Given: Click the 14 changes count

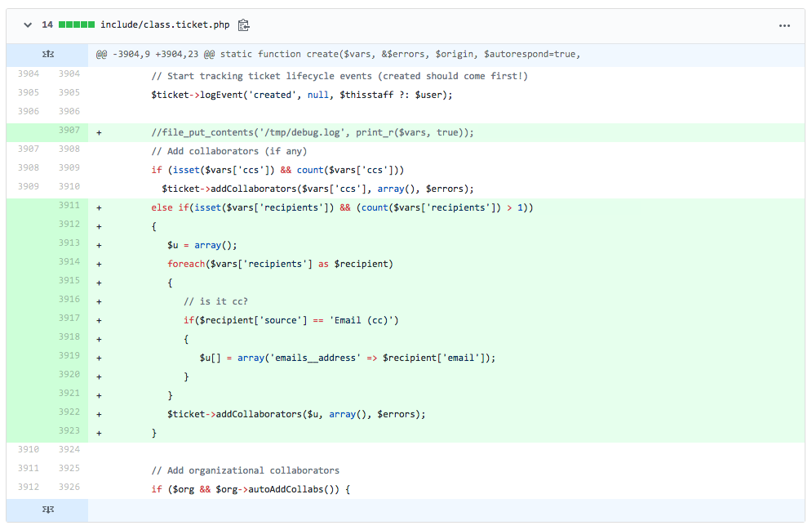Looking at the screenshot, I should tap(47, 25).
